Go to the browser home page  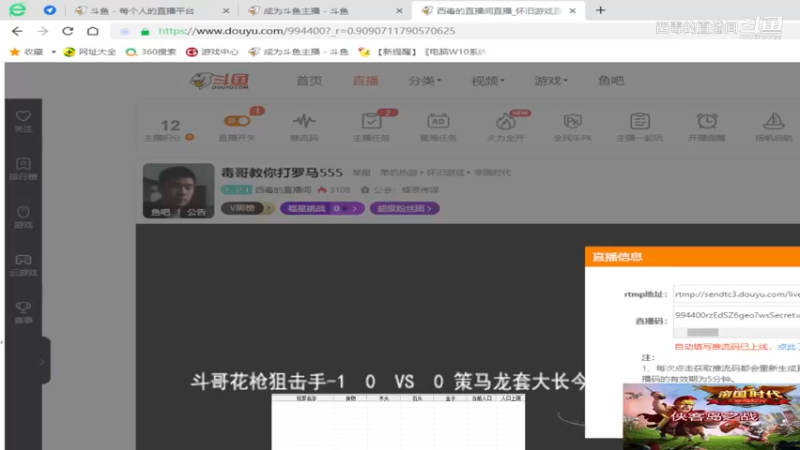click(x=92, y=31)
